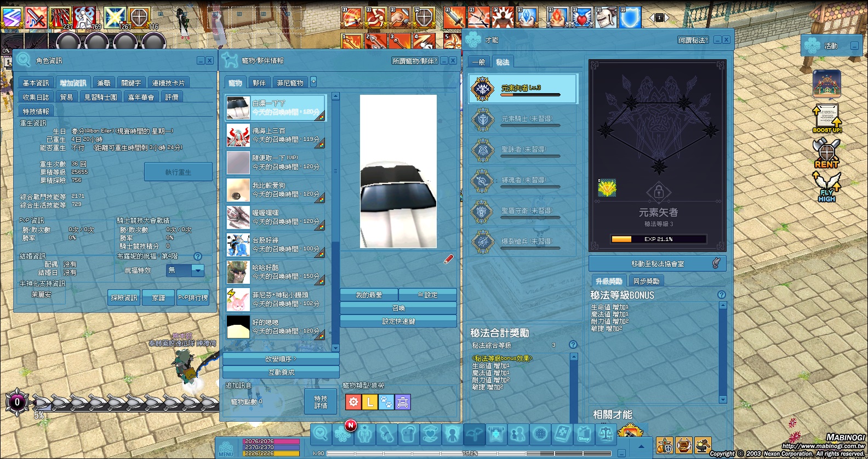Switch to the 同步獎勵 tab
The height and width of the screenshot is (459, 868).
[x=646, y=281]
